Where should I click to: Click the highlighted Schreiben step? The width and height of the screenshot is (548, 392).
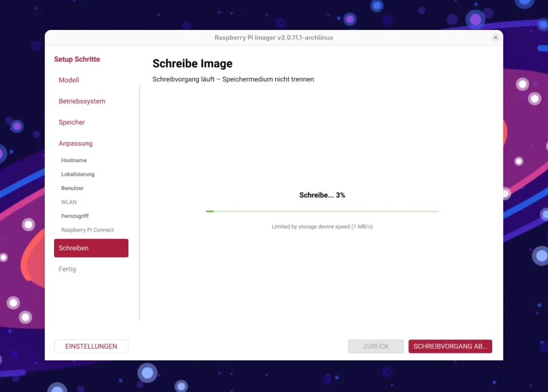point(91,248)
